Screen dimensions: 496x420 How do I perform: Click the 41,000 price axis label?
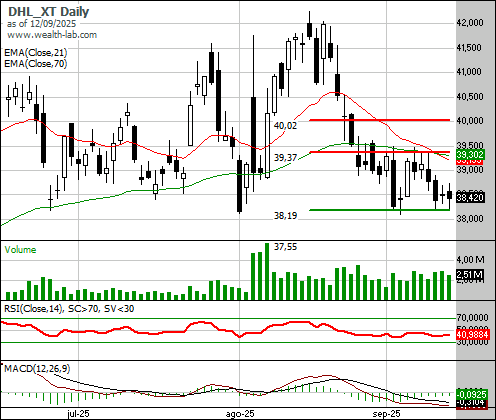pyautogui.click(x=469, y=72)
